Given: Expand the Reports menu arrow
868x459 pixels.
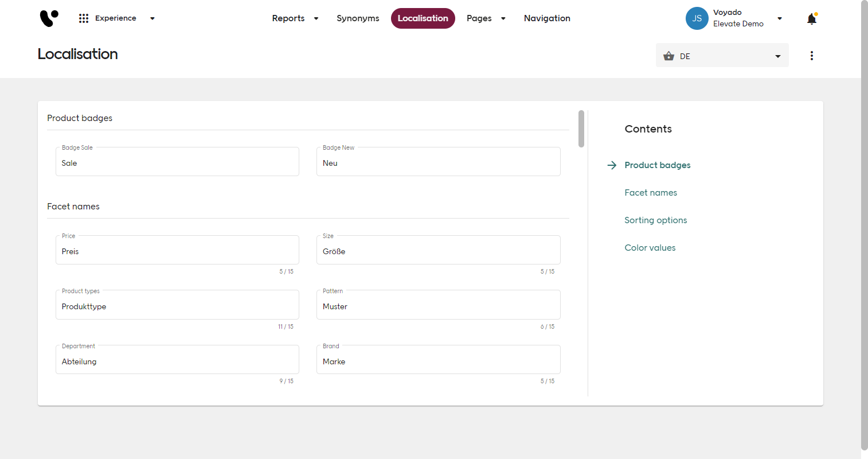Looking at the screenshot, I should pyautogui.click(x=316, y=18).
